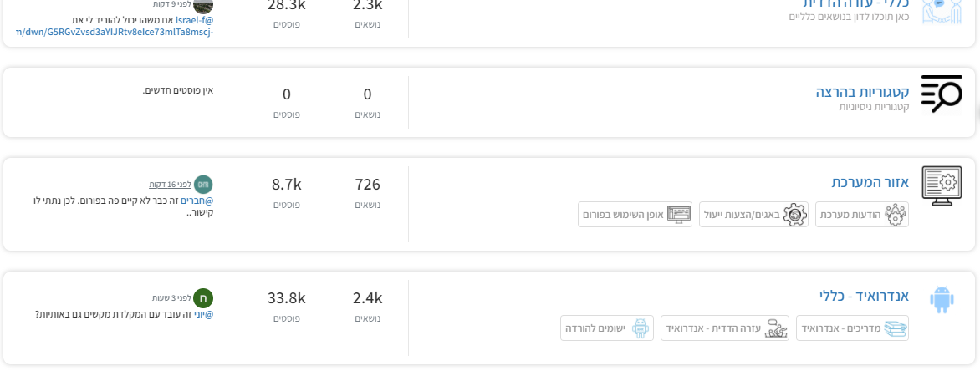Viewport: 980px width, 376px height.
Task: Open the הודעות מערכת subcategory chip
Action: click(862, 214)
